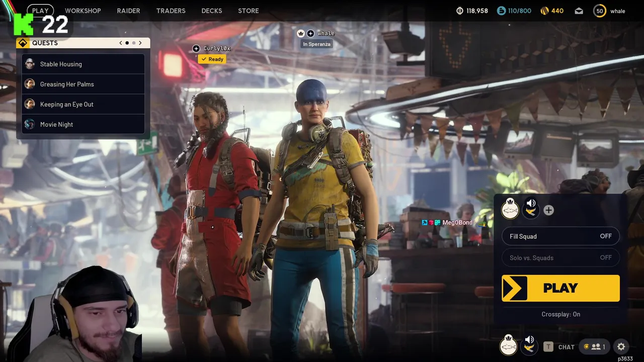
Task: Click the gold striped token icon beside 440
Action: [544, 11]
